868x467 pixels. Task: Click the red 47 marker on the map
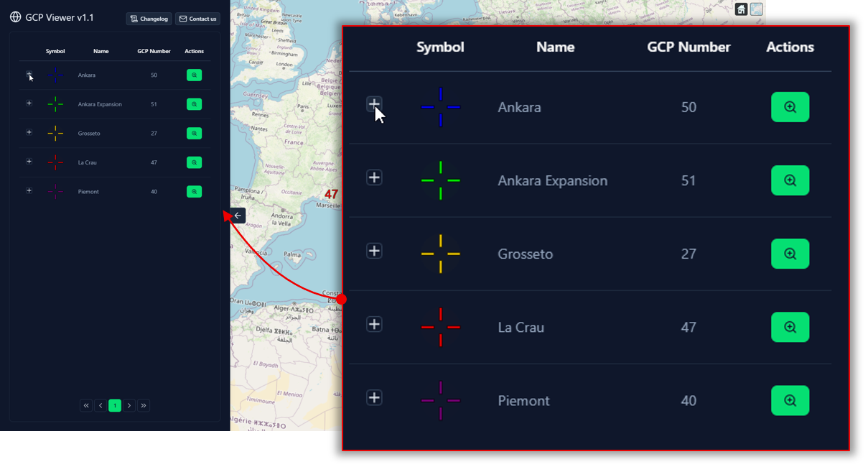(x=331, y=195)
